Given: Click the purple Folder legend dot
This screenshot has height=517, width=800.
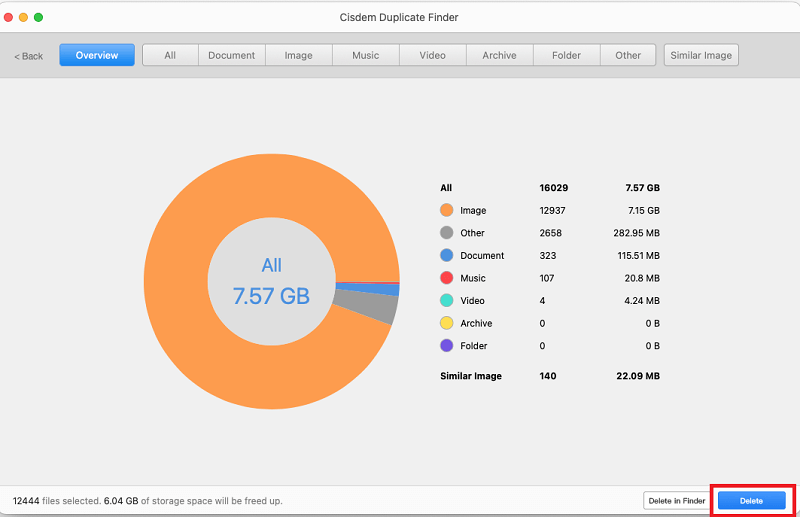Looking at the screenshot, I should pyautogui.click(x=446, y=346).
